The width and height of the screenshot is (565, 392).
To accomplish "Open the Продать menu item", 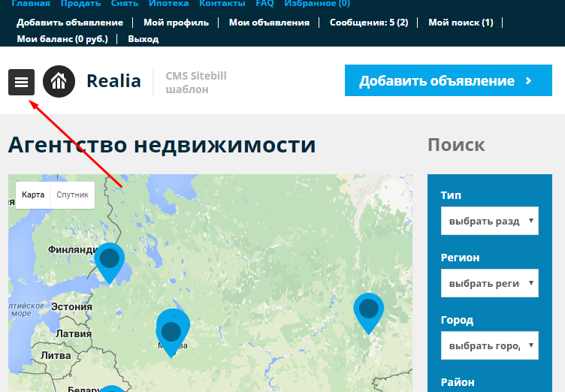I will pyautogui.click(x=80, y=4).
